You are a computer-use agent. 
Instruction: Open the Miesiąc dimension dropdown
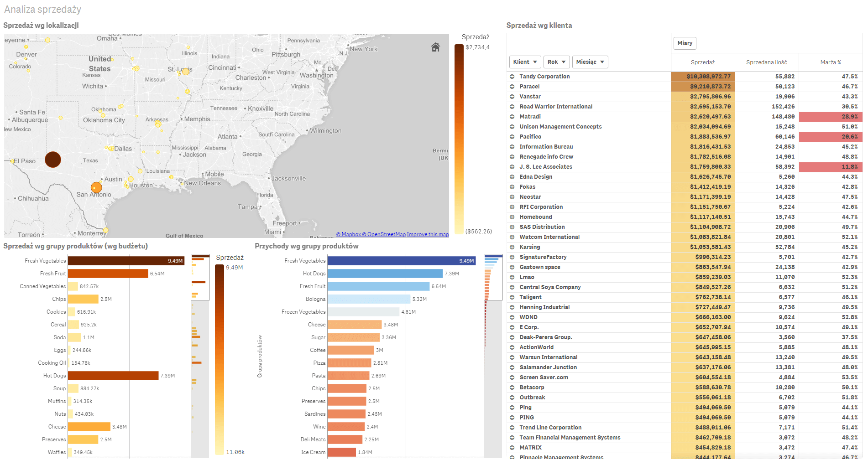pyautogui.click(x=590, y=62)
